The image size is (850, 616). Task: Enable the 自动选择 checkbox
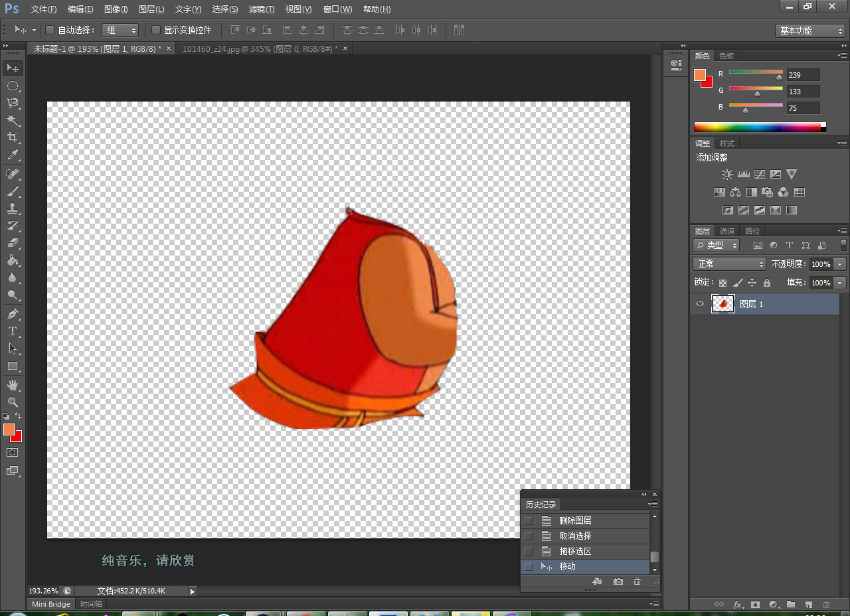[x=50, y=30]
